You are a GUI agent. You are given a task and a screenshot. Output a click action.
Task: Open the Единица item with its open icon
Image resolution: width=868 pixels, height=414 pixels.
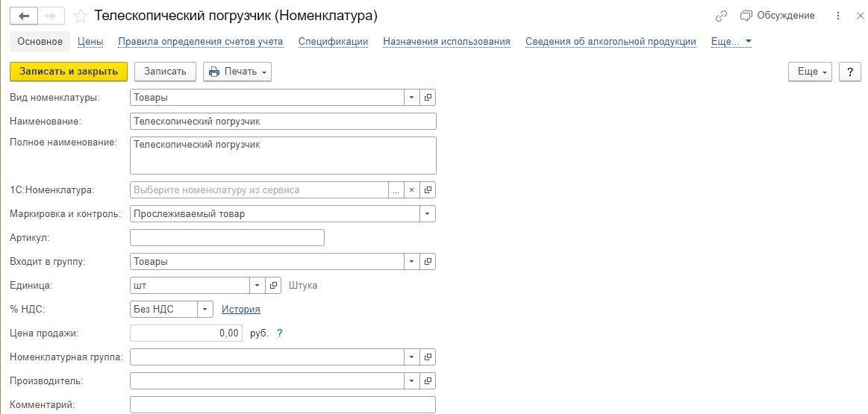pyautogui.click(x=273, y=285)
